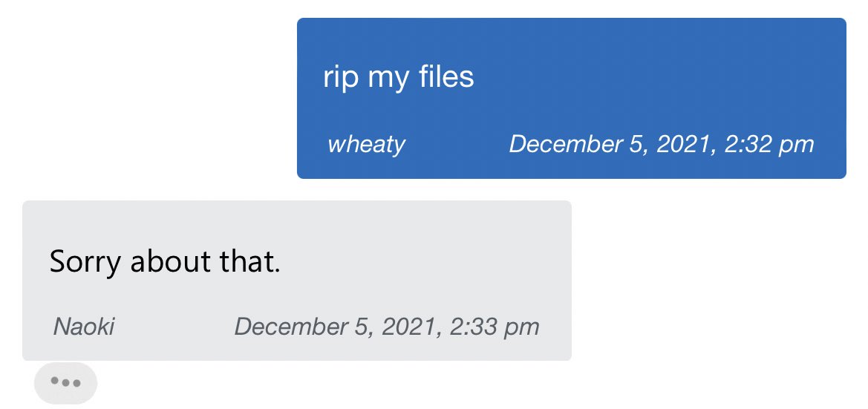Click the last dot of typing indicator

(76, 383)
